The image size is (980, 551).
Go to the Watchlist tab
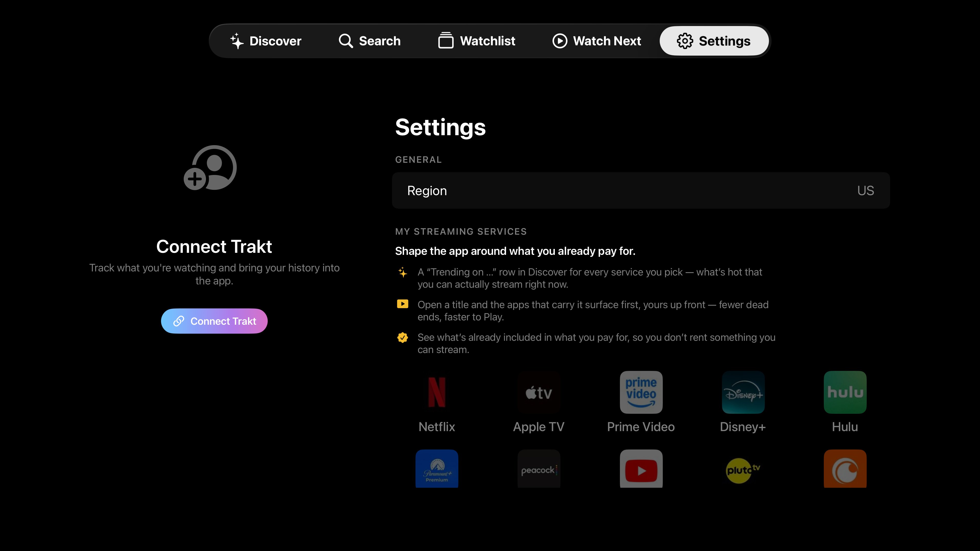476,41
